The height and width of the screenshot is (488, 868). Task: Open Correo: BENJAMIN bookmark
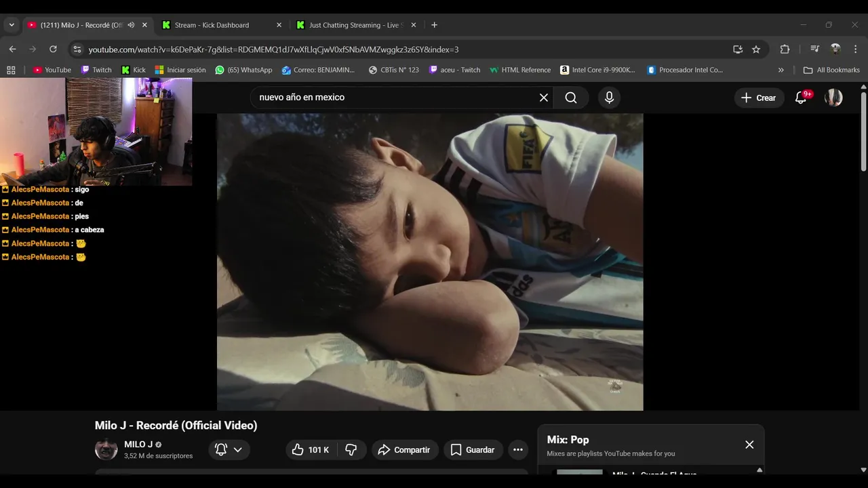[318, 70]
